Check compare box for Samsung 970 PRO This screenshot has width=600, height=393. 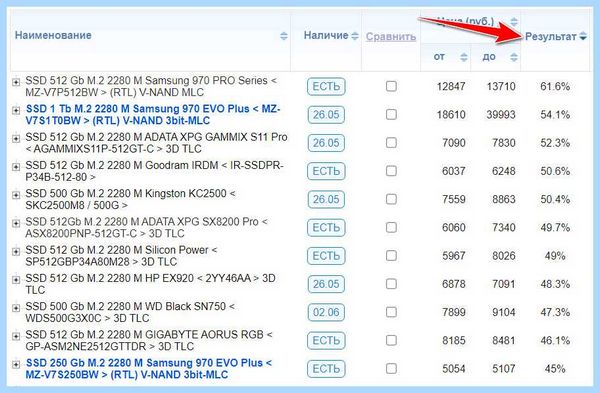pos(391,86)
